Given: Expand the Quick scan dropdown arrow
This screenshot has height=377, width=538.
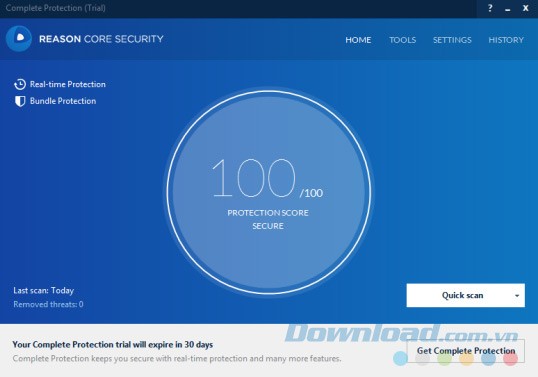Looking at the screenshot, I should [x=517, y=295].
